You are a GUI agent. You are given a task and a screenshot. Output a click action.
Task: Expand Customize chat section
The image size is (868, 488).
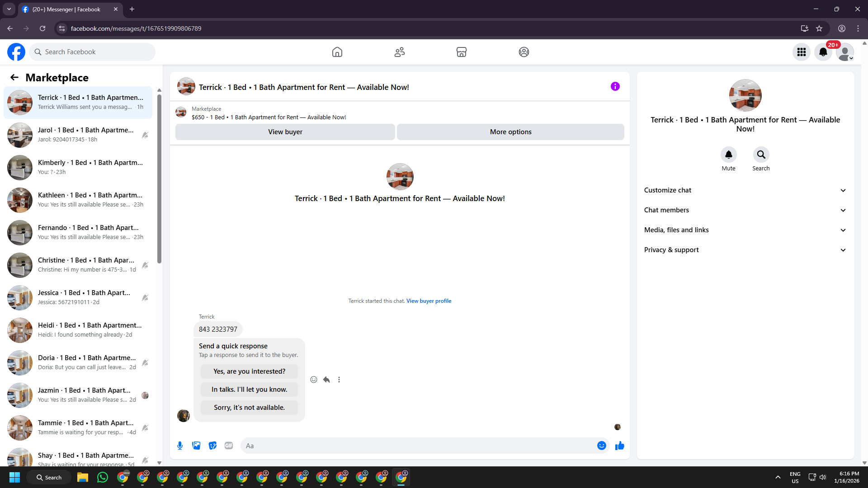(745, 190)
